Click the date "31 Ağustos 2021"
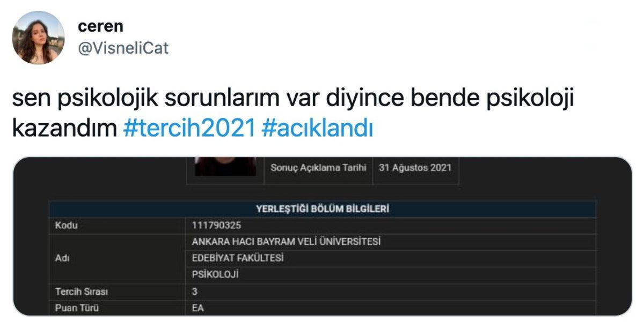644x335 pixels. click(x=415, y=168)
